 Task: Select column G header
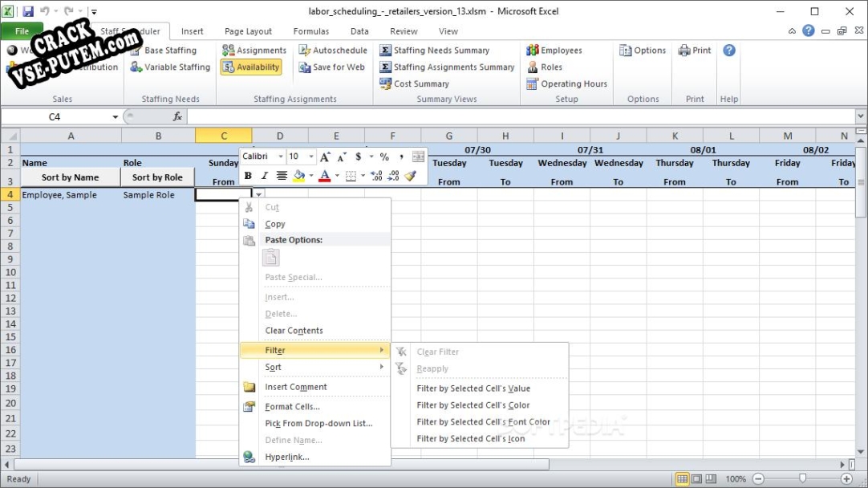click(449, 136)
